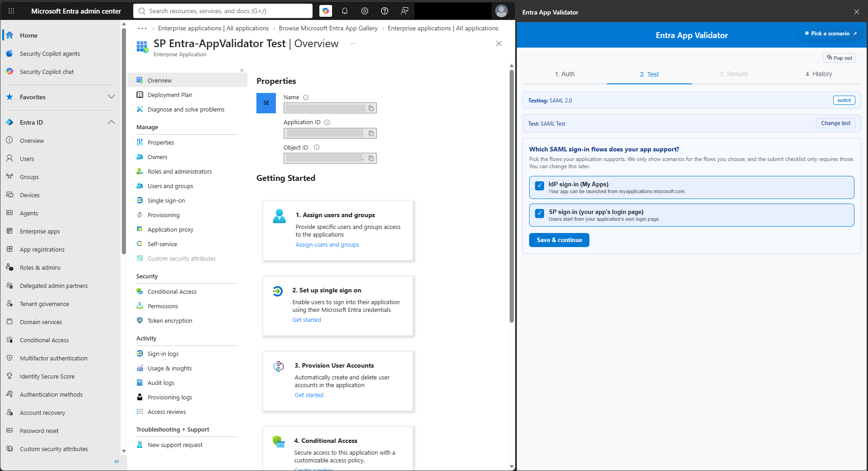Open the portal waffle menu icon
The width and height of the screenshot is (868, 471).
click(11, 11)
